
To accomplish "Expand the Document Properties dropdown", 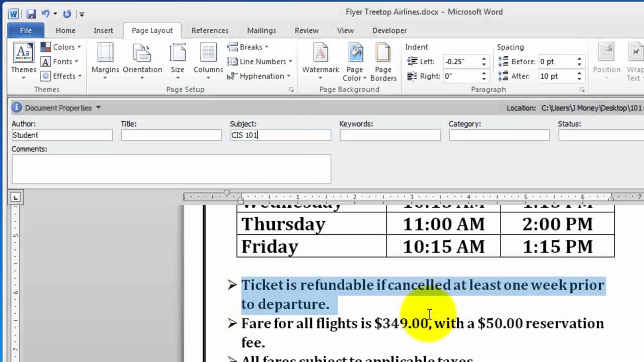I will coord(98,108).
